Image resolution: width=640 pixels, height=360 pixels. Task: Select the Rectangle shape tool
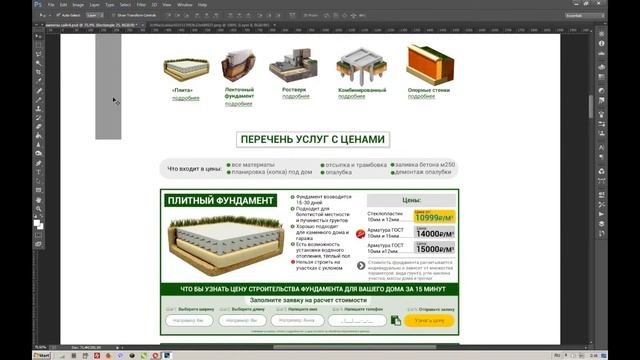pyautogui.click(x=38, y=190)
